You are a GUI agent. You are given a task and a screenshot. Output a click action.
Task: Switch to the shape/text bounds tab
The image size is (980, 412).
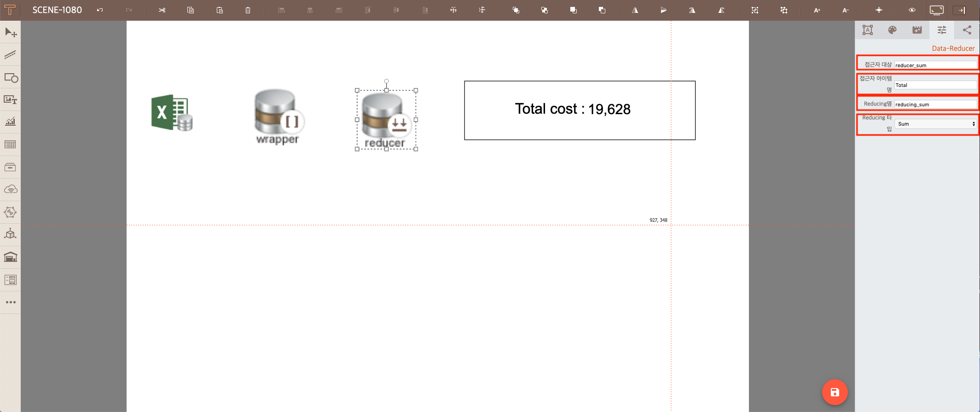(x=868, y=30)
